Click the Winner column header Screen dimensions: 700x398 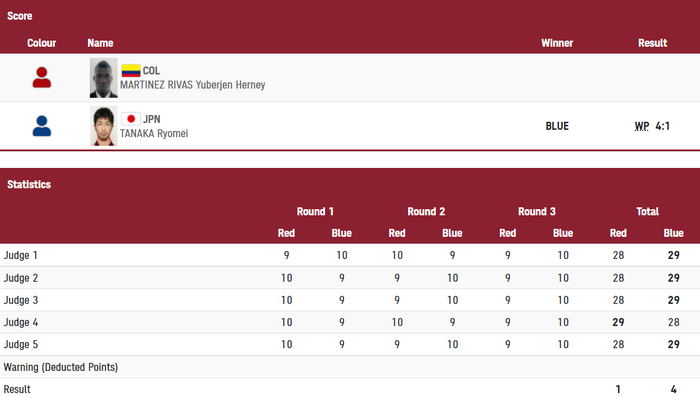click(557, 43)
